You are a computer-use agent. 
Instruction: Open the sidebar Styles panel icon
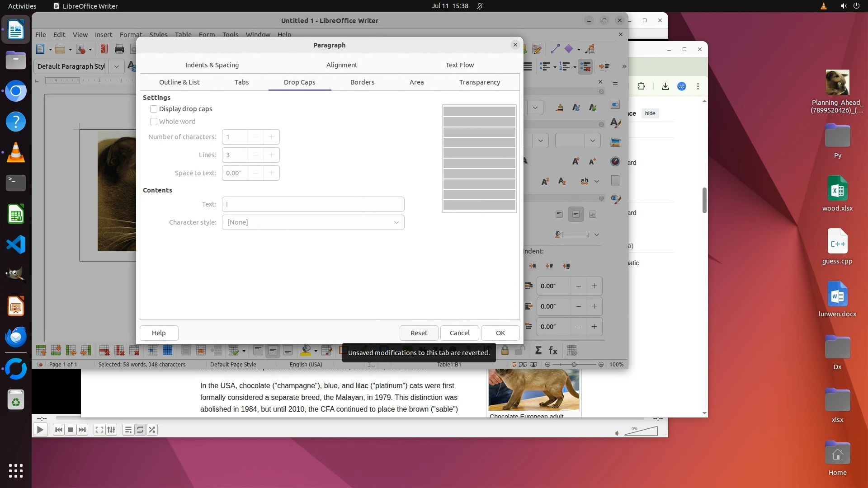615,123
